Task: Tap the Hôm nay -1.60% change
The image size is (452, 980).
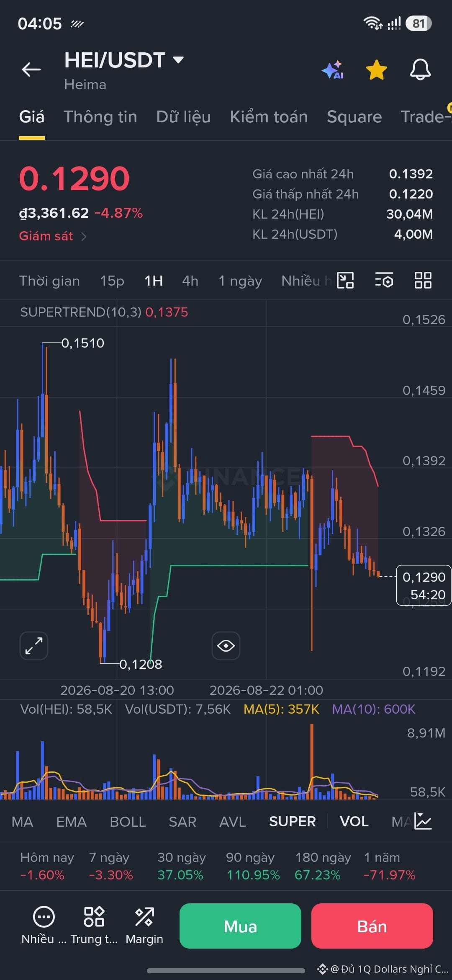Action: [x=47, y=866]
